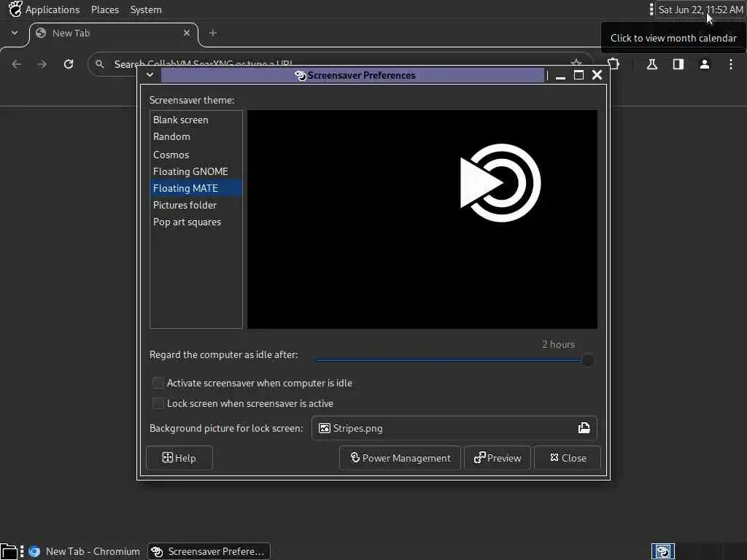Open the Places menu

pyautogui.click(x=105, y=9)
